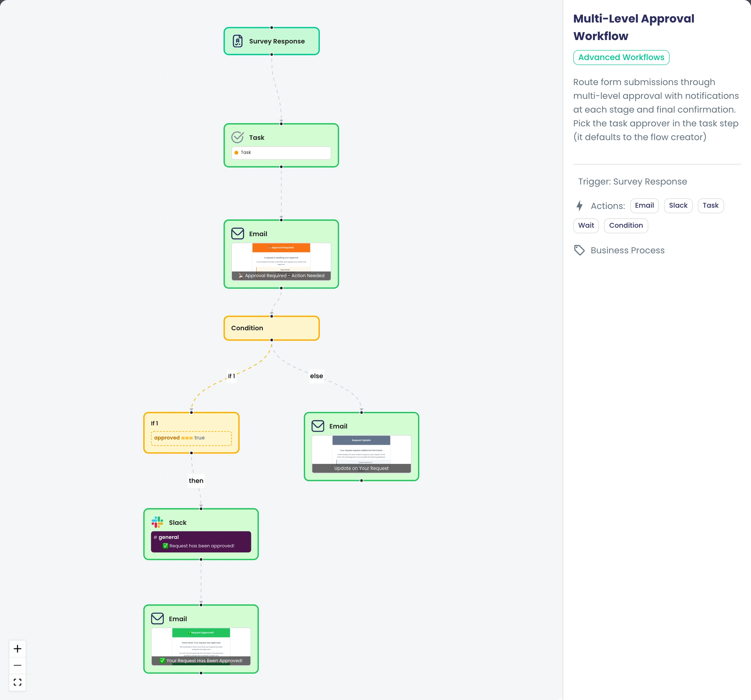The height and width of the screenshot is (700, 751).
Task: Click the Wait action chip
Action: coord(586,226)
